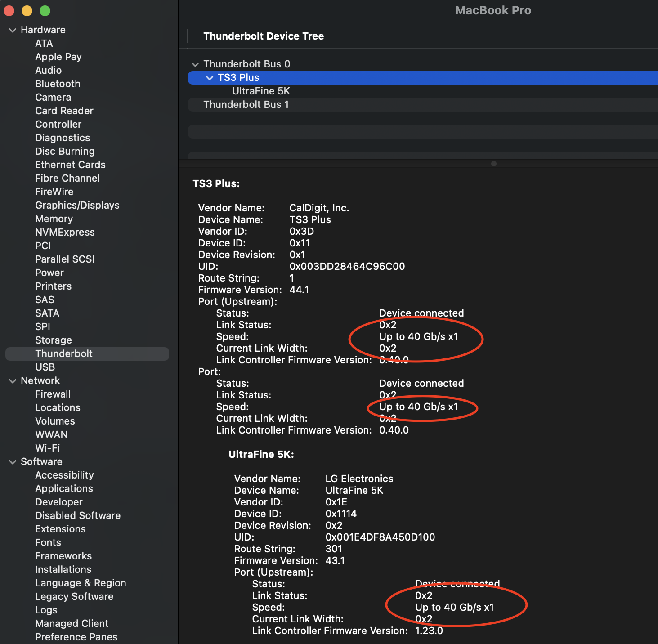Select Power in the sidebar
The height and width of the screenshot is (644, 658).
point(49,273)
